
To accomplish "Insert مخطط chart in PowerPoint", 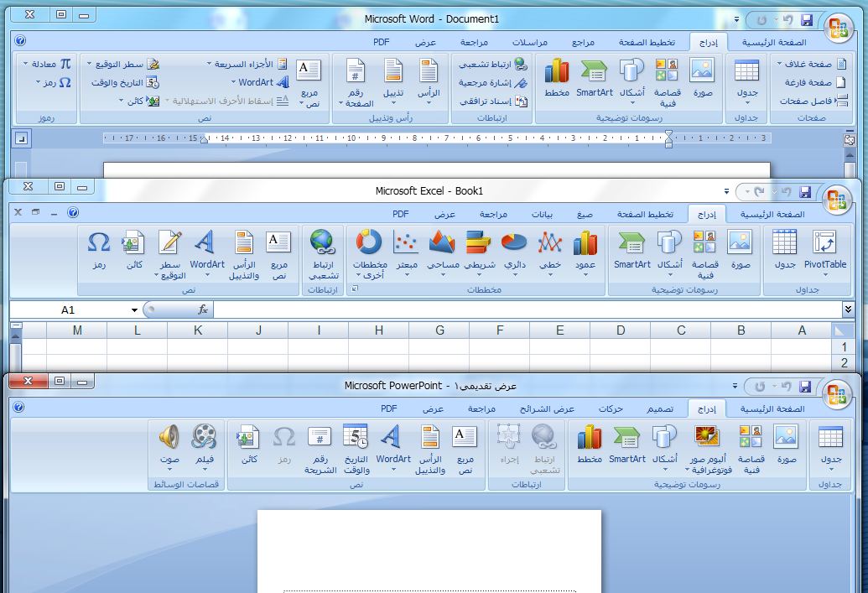I will (x=590, y=445).
